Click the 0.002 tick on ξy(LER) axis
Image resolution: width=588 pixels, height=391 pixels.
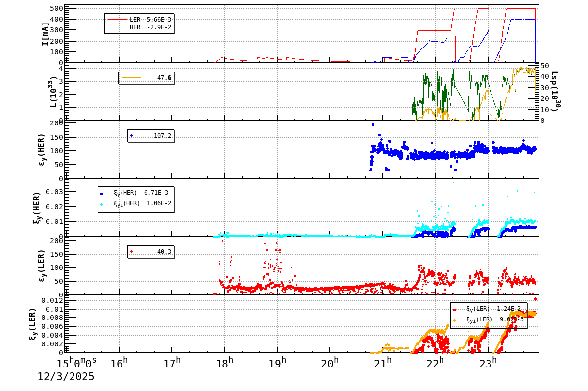point(52,344)
